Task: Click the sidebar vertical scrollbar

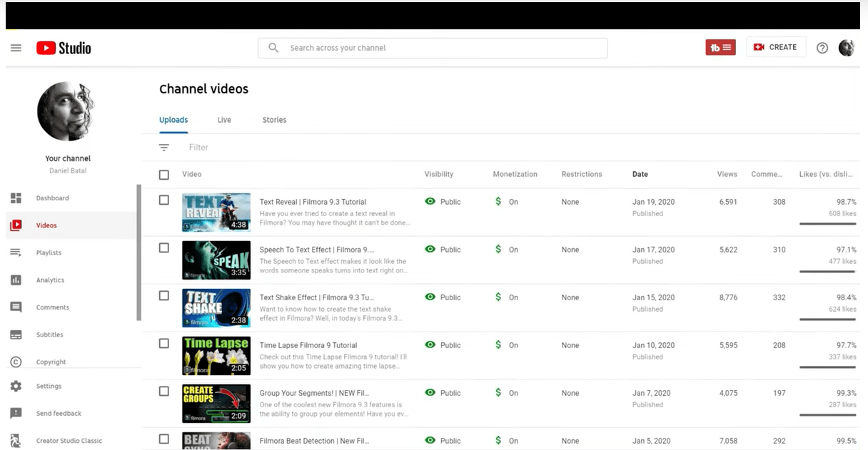Action: click(x=139, y=253)
